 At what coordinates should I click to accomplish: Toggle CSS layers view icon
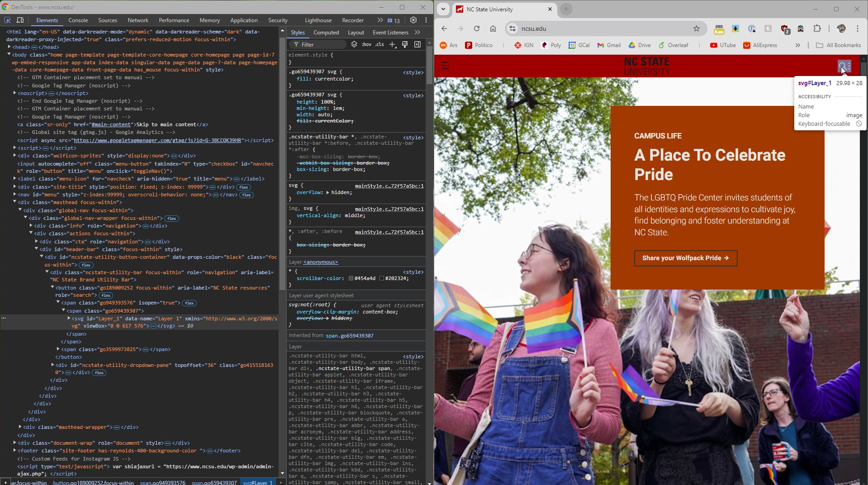pos(354,44)
